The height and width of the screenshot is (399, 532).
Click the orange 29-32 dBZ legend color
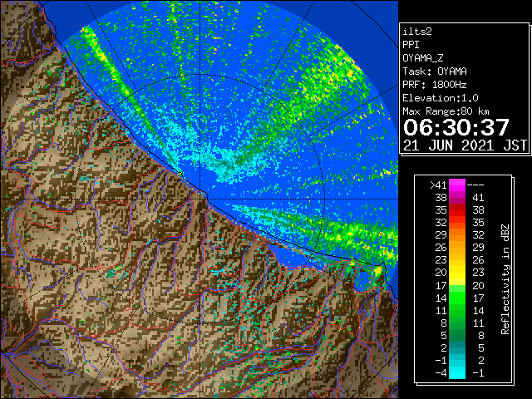[457, 235]
